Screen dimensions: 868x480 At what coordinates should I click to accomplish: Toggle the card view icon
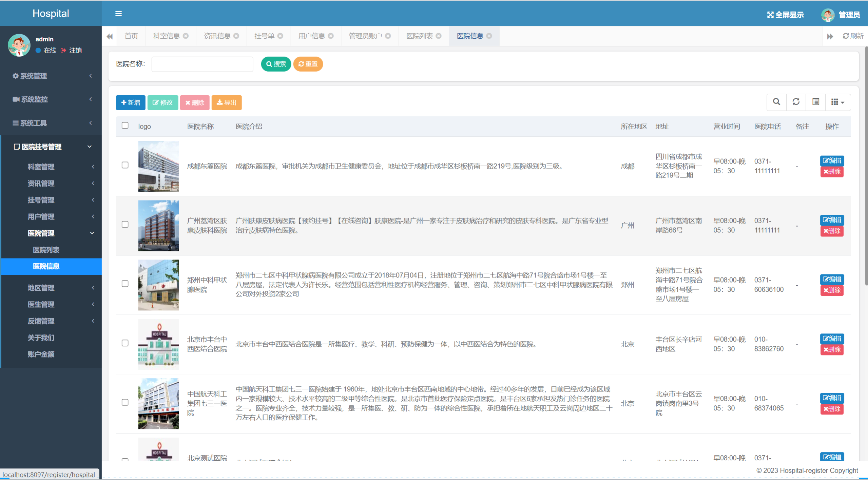tap(815, 102)
